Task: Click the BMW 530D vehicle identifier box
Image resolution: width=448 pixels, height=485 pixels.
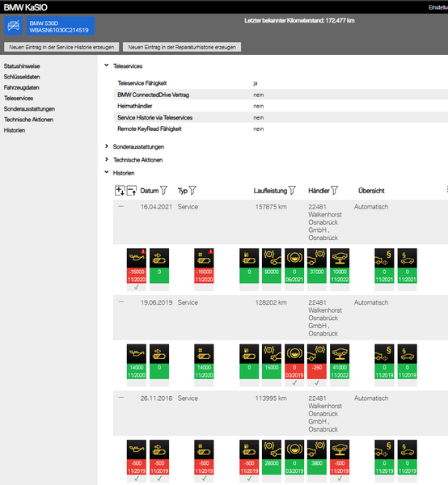Action: coord(61,26)
